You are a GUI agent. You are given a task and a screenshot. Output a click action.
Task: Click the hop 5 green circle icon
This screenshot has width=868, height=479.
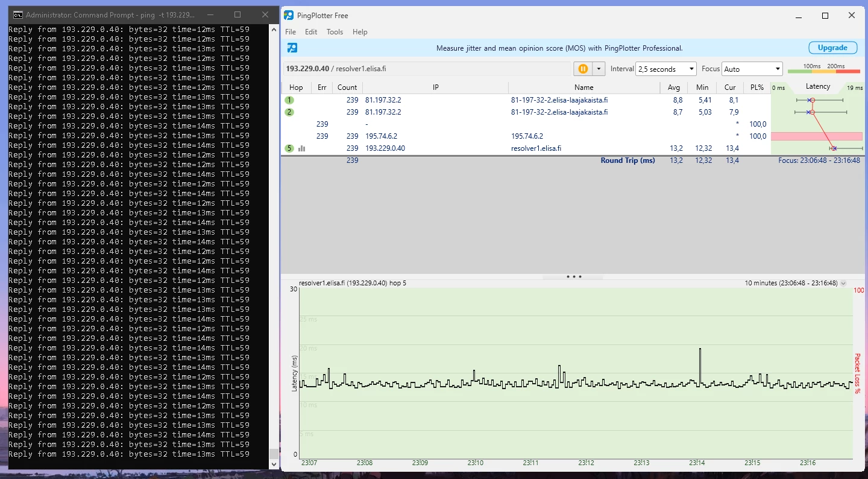tap(289, 148)
